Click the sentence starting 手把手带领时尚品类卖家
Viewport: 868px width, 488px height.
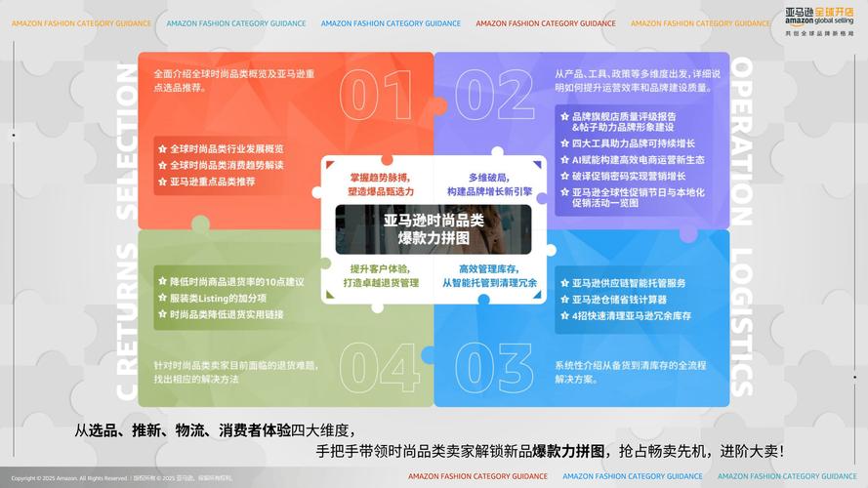[x=551, y=452]
